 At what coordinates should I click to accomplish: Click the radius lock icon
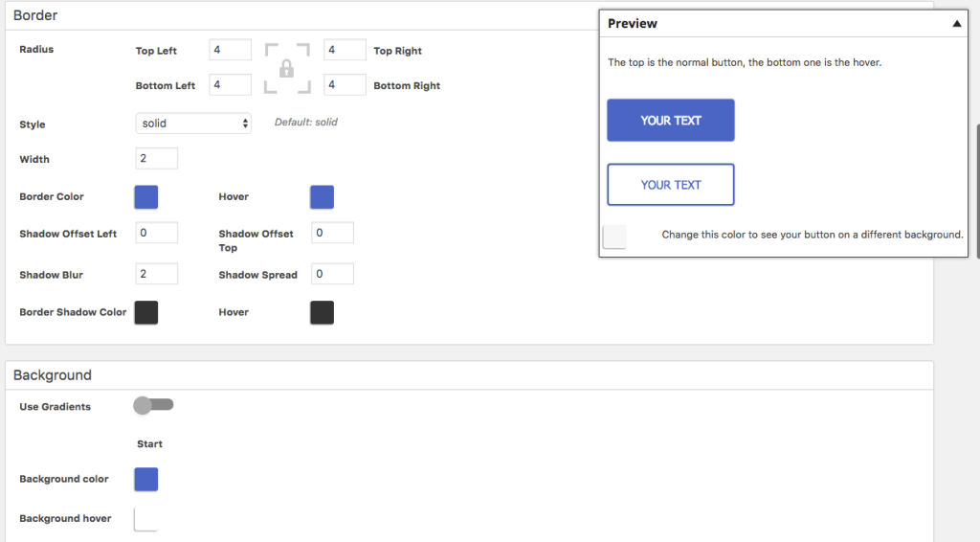click(287, 68)
